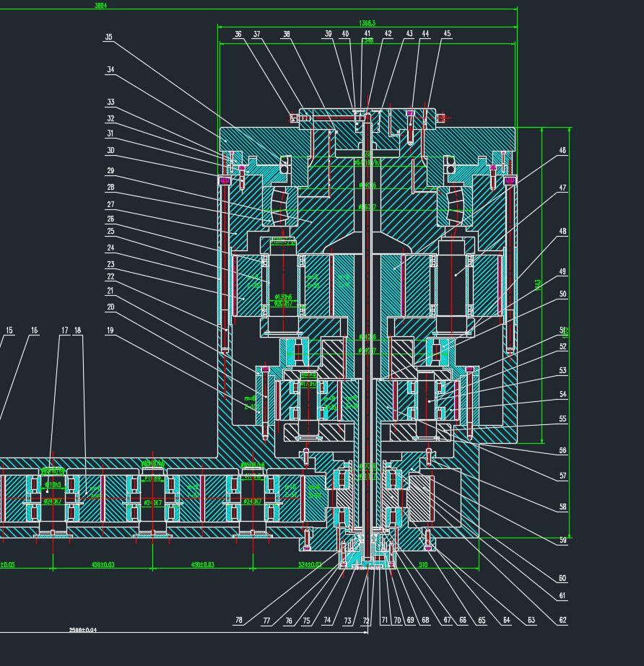Viewport: 644px width, 666px height.
Task: Select the 3804 overall dimension text
Action: 100,5
